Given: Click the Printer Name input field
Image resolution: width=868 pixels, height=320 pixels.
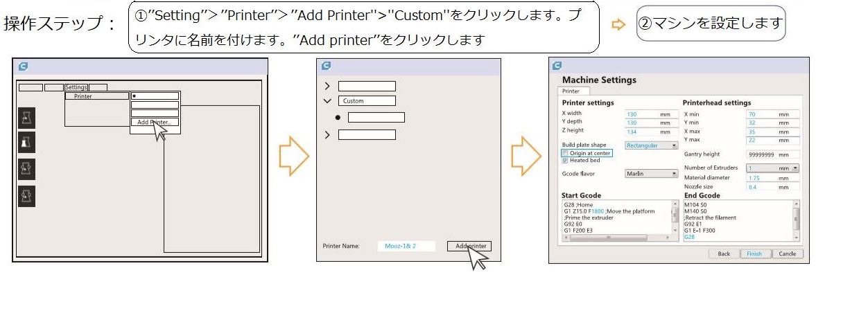Looking at the screenshot, I should (406, 246).
